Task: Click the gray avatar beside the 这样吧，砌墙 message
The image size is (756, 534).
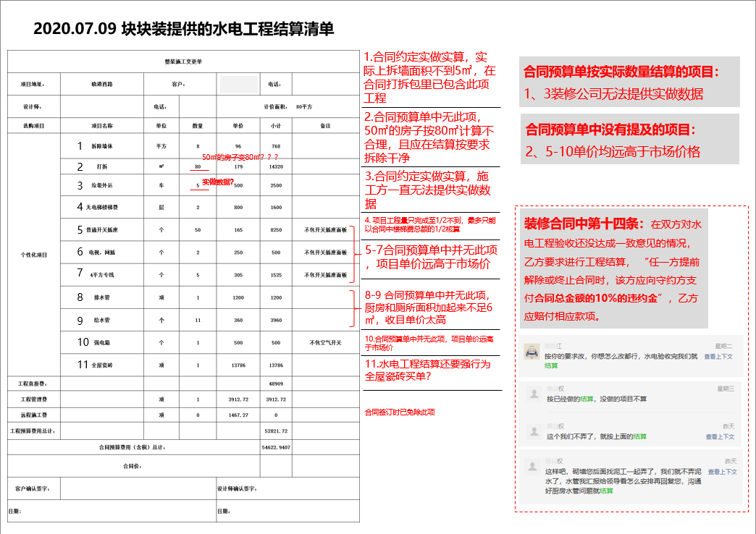Action: (x=534, y=467)
